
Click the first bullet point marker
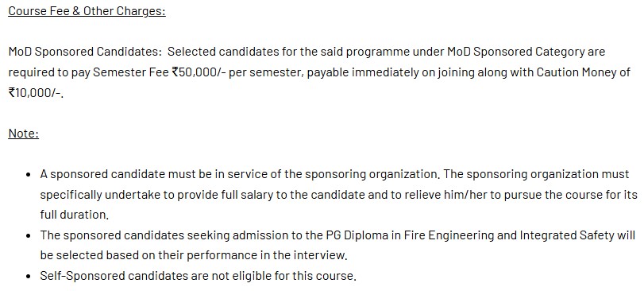pos(29,175)
